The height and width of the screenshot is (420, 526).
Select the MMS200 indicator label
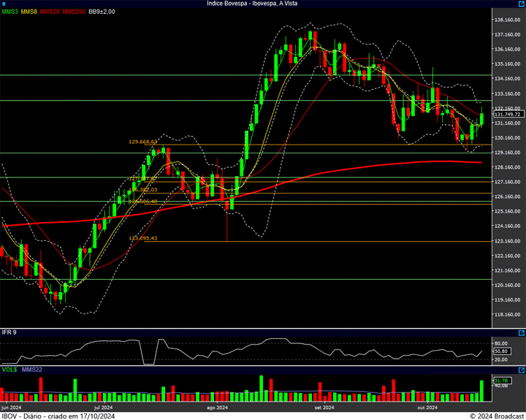(74, 12)
